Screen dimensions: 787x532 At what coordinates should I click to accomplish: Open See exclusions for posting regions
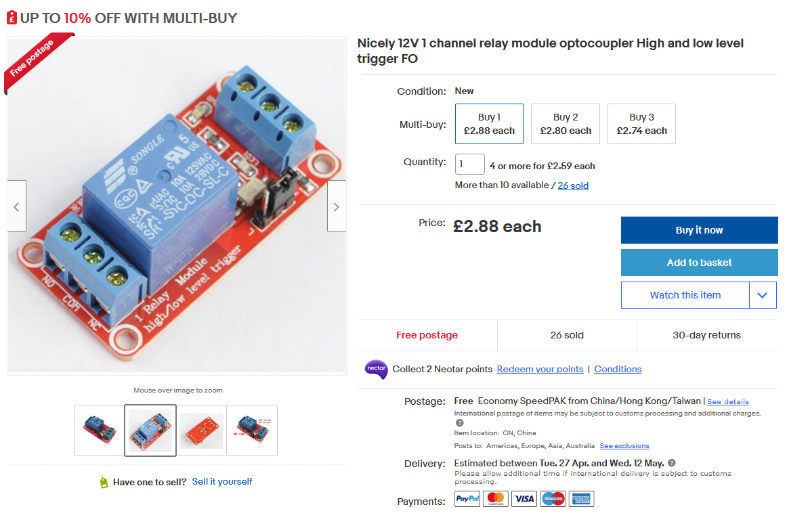tap(624, 446)
